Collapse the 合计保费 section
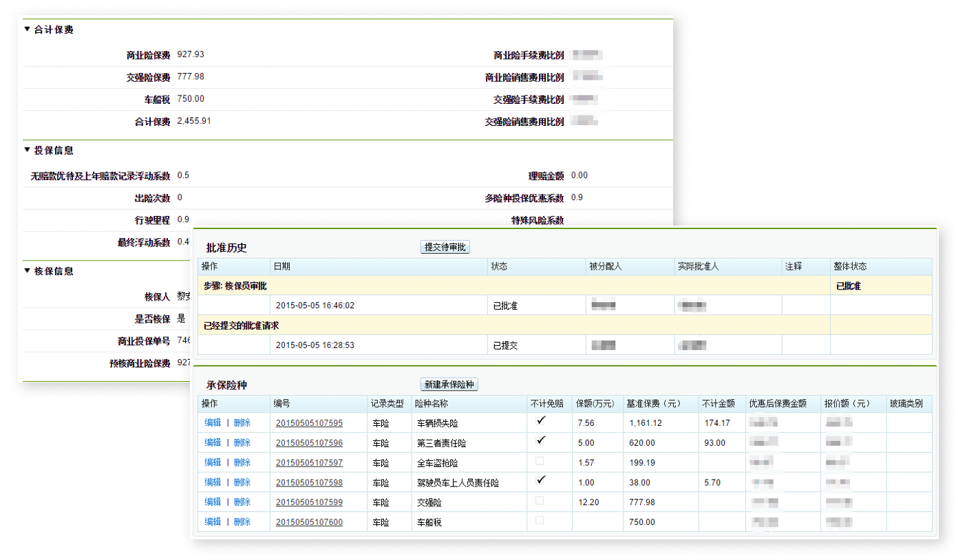 coord(27,30)
